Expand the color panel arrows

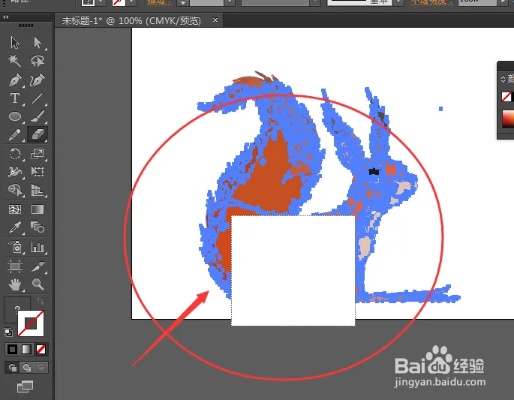503,79
